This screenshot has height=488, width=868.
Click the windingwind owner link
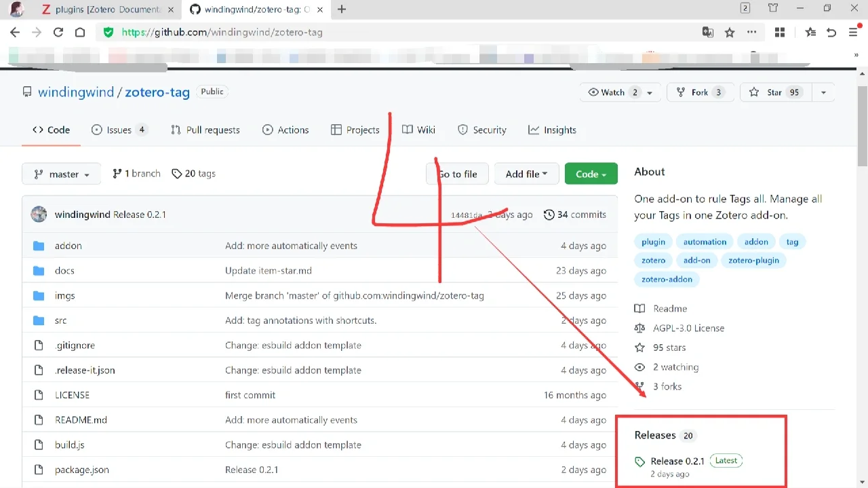pyautogui.click(x=76, y=92)
